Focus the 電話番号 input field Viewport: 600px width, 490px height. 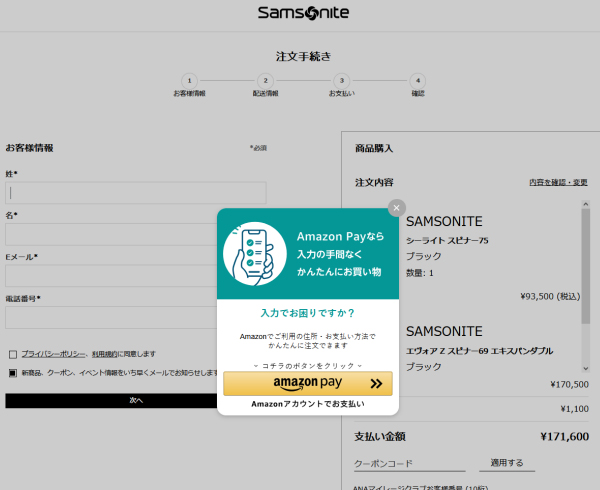coord(111,317)
